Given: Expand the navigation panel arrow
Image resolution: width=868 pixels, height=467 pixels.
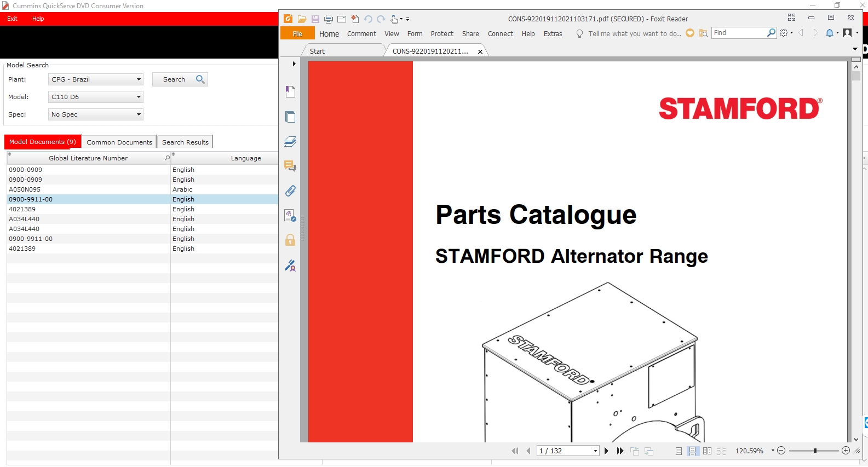Looking at the screenshot, I should (294, 64).
